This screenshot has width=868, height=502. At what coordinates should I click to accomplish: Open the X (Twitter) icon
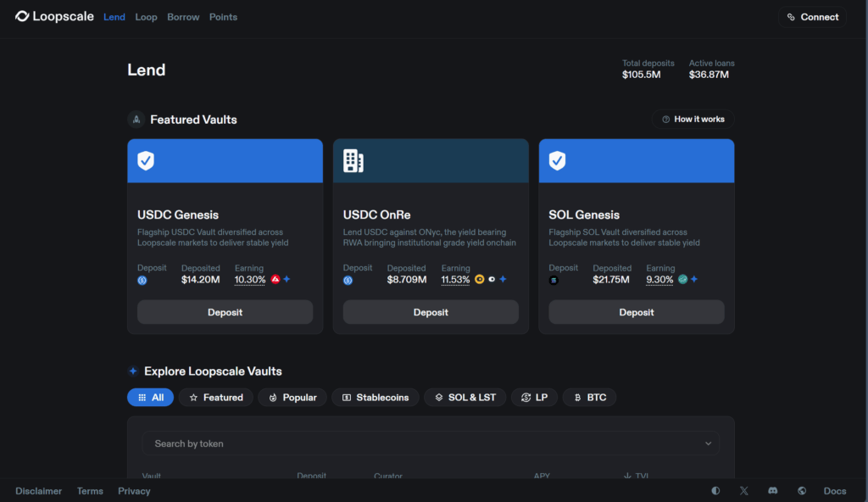point(743,490)
